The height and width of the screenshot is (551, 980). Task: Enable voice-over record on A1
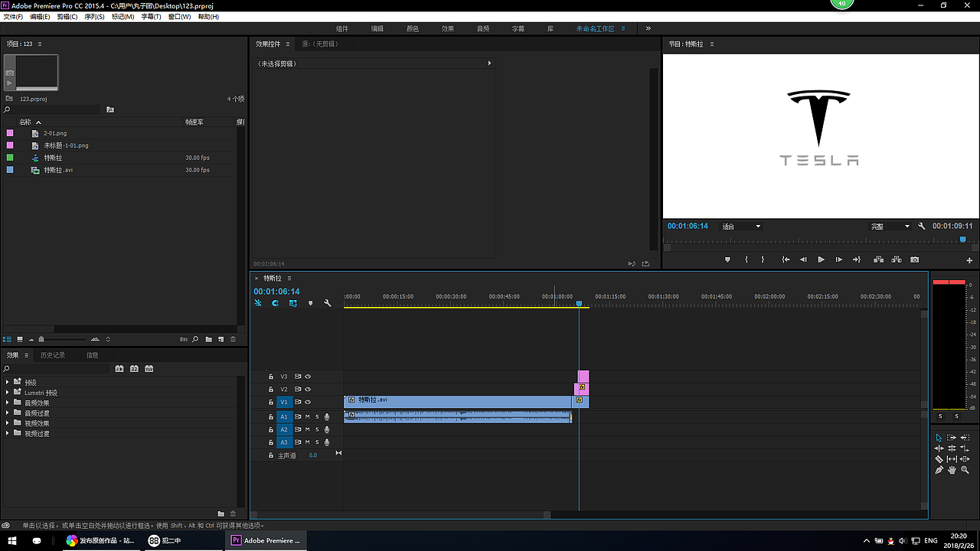click(x=327, y=417)
